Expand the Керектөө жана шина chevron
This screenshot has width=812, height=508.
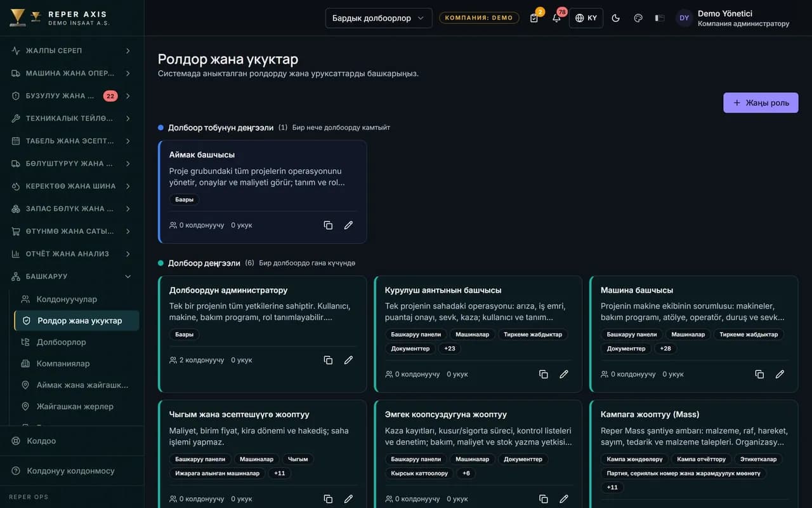tap(128, 186)
